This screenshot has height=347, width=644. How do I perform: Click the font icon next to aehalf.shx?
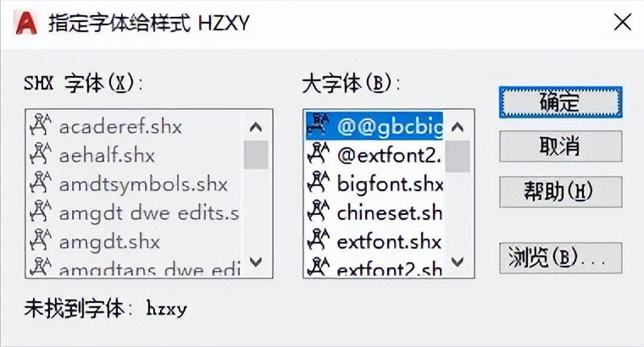[x=41, y=153]
